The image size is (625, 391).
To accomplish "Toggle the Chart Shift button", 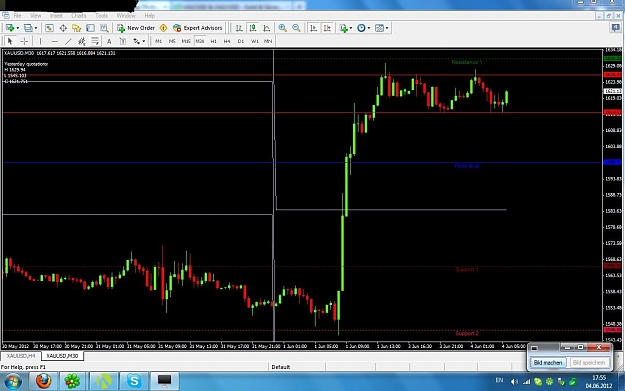I will [327, 28].
